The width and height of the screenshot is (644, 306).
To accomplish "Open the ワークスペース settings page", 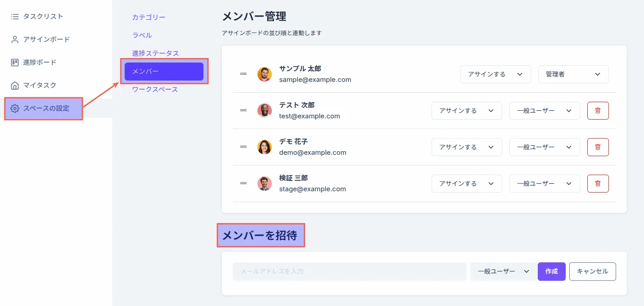I will tap(155, 89).
